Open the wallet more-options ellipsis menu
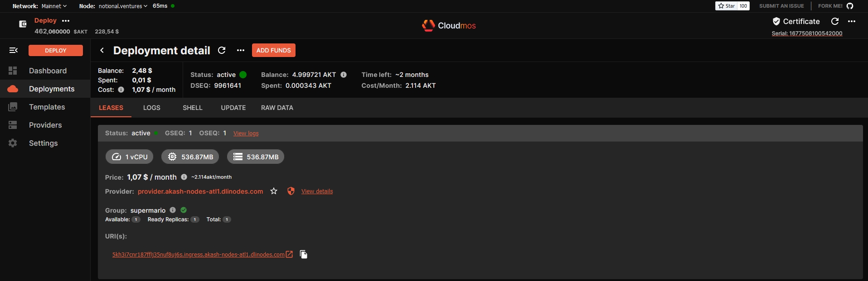This screenshot has height=281, width=868. 66,21
